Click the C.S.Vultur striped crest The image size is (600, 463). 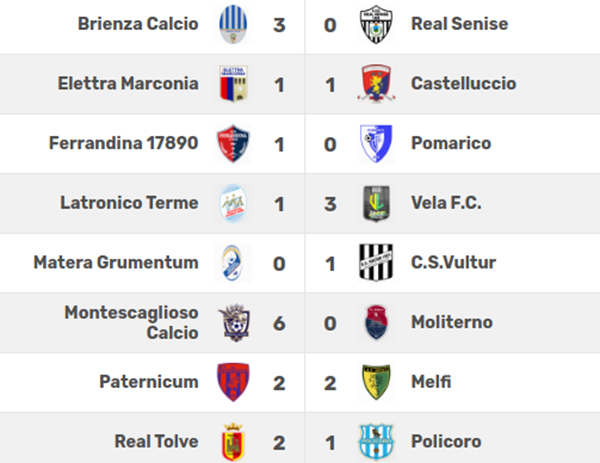tap(376, 263)
